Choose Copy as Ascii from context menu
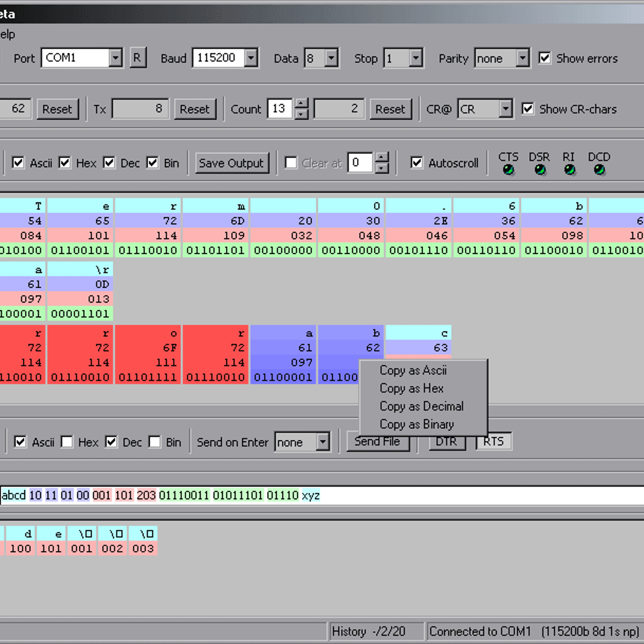This screenshot has width=644, height=644. tap(413, 370)
